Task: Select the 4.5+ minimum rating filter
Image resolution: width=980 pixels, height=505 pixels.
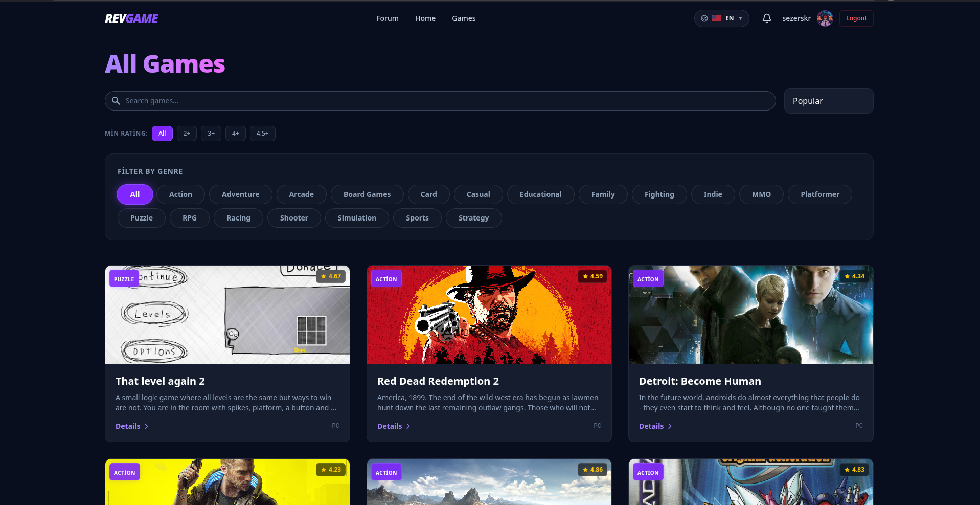Action: pos(262,134)
